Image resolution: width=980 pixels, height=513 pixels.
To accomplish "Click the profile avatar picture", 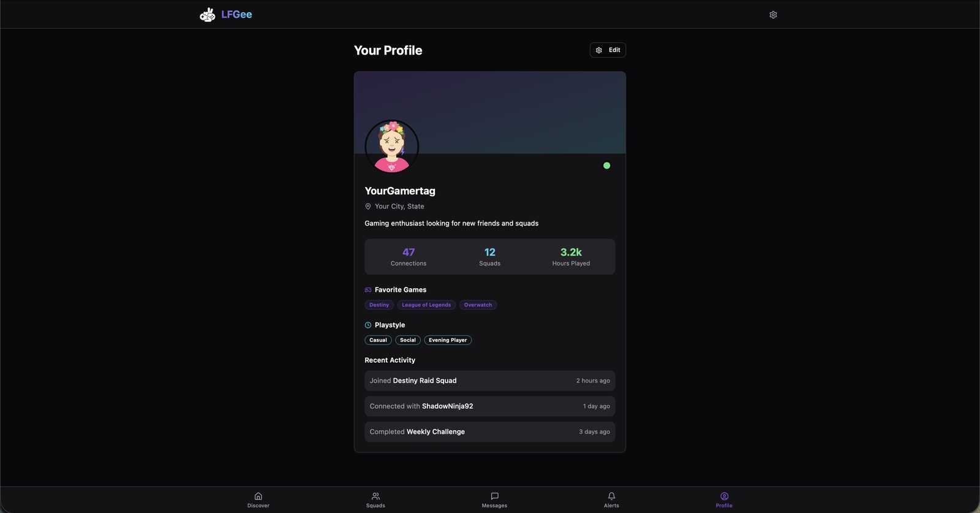I will (x=392, y=146).
